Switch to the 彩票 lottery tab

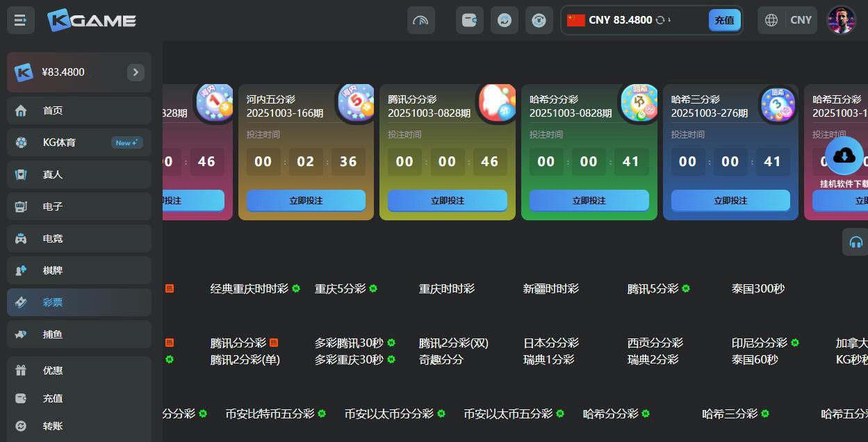(54, 302)
